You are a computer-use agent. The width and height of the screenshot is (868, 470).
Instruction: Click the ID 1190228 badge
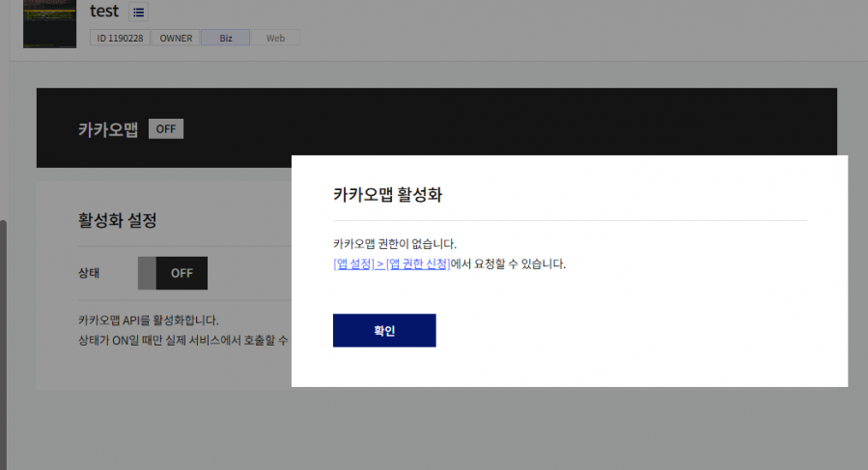[119, 39]
